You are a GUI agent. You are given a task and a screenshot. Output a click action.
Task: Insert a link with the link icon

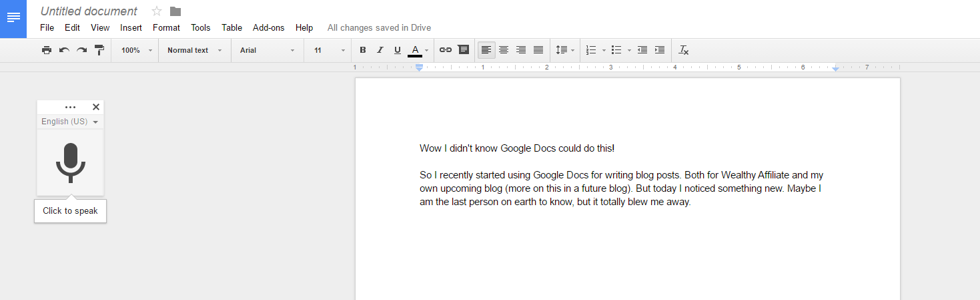click(x=446, y=50)
